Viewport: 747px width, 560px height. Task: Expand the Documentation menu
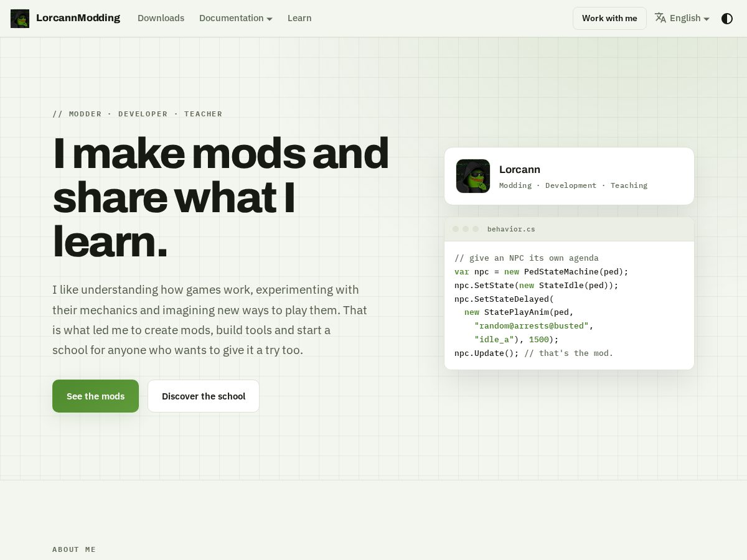point(236,18)
